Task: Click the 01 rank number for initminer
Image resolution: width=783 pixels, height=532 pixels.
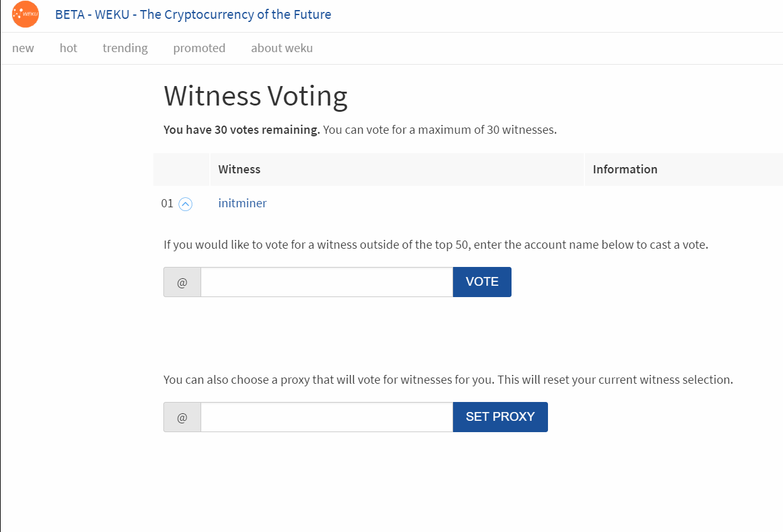Action: point(167,204)
